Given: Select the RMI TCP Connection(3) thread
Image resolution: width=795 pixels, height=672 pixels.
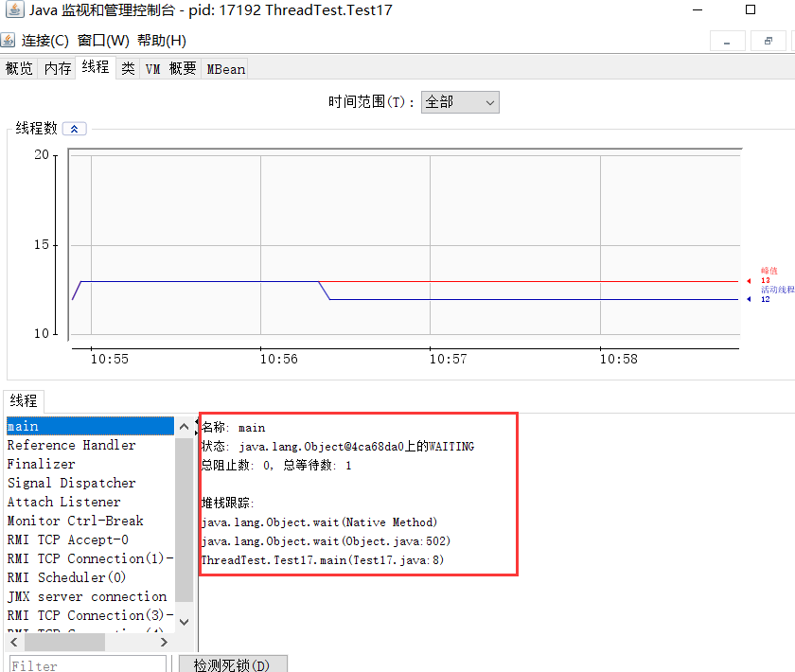Looking at the screenshot, I should [90, 616].
